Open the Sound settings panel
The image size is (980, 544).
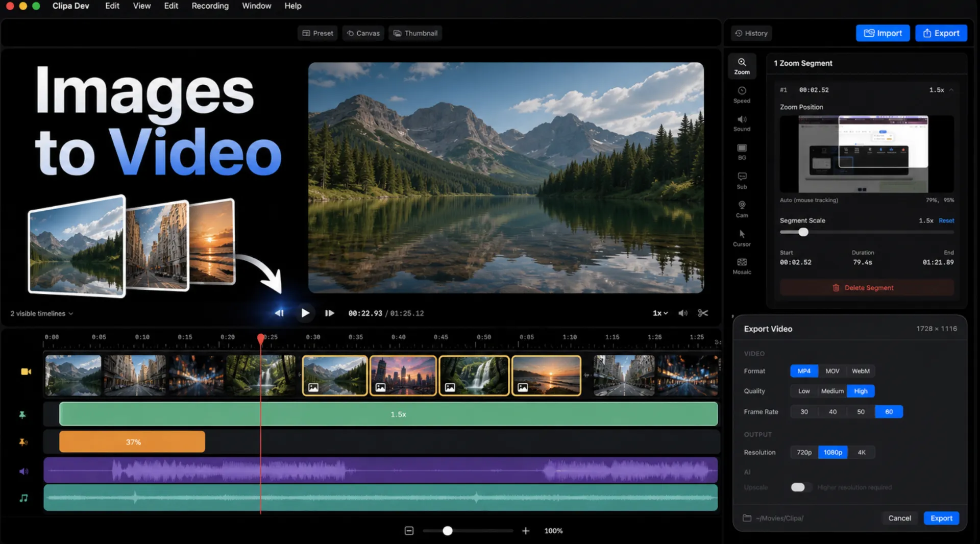tap(742, 123)
